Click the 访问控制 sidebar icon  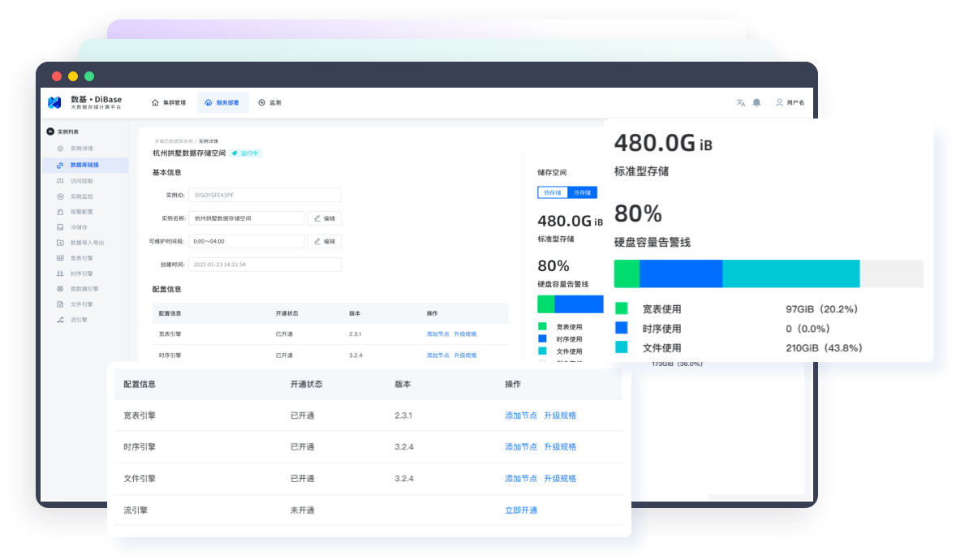60,180
